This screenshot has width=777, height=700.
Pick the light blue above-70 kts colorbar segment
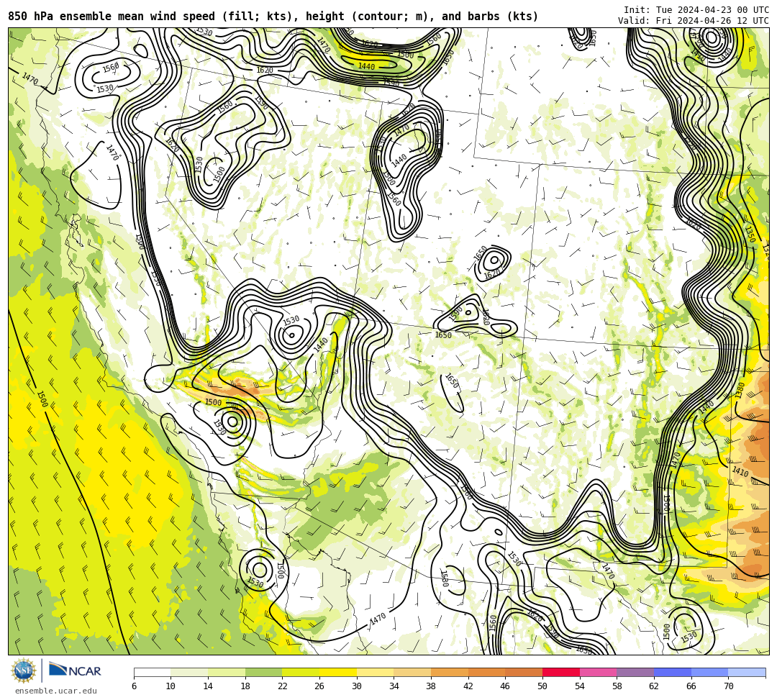pyautogui.click(x=747, y=672)
